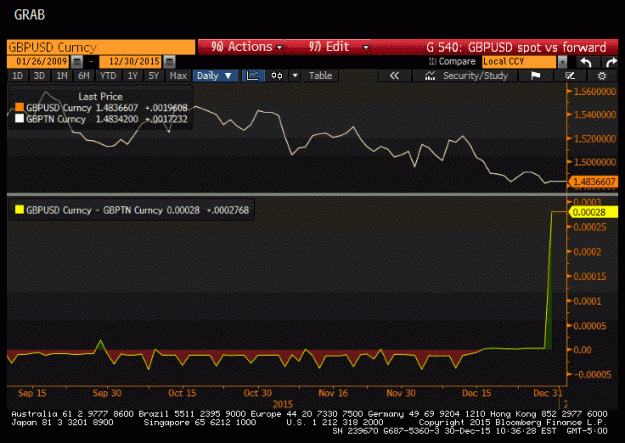
Task: Open chart type dropdown arrow
Action: [295, 76]
